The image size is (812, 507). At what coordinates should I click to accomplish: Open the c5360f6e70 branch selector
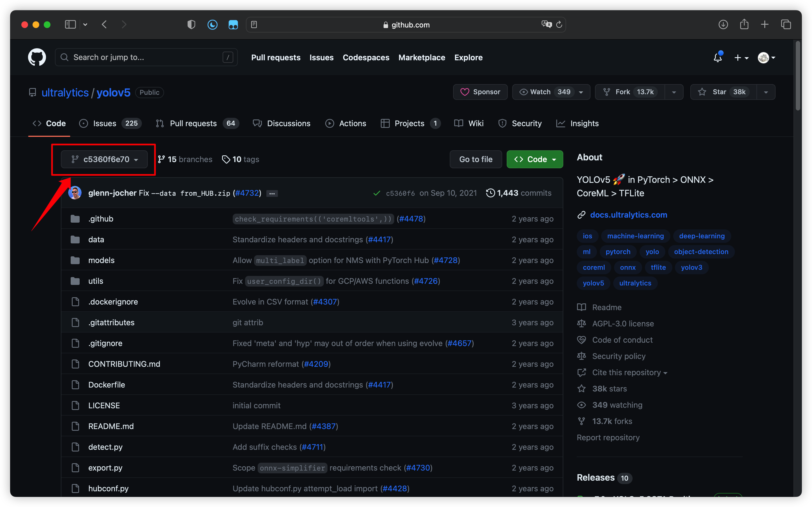click(104, 159)
